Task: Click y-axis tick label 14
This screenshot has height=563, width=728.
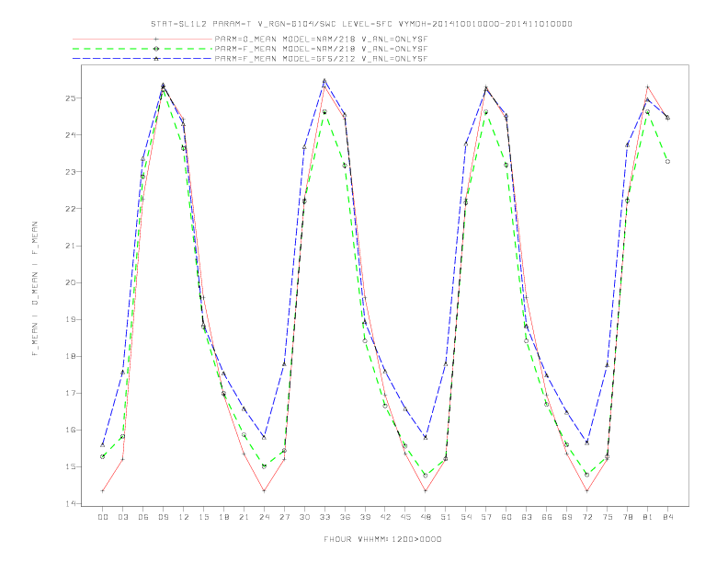Action: pyautogui.click(x=70, y=503)
